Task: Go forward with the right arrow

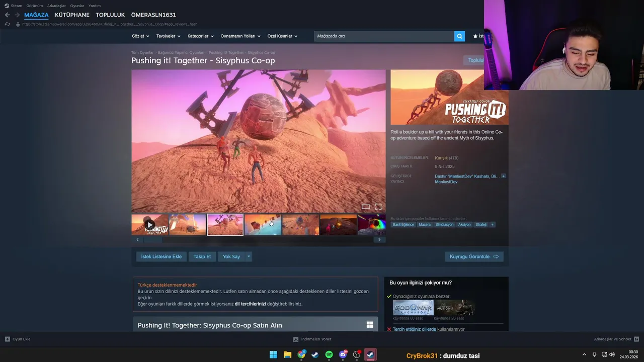Action: coord(17,15)
